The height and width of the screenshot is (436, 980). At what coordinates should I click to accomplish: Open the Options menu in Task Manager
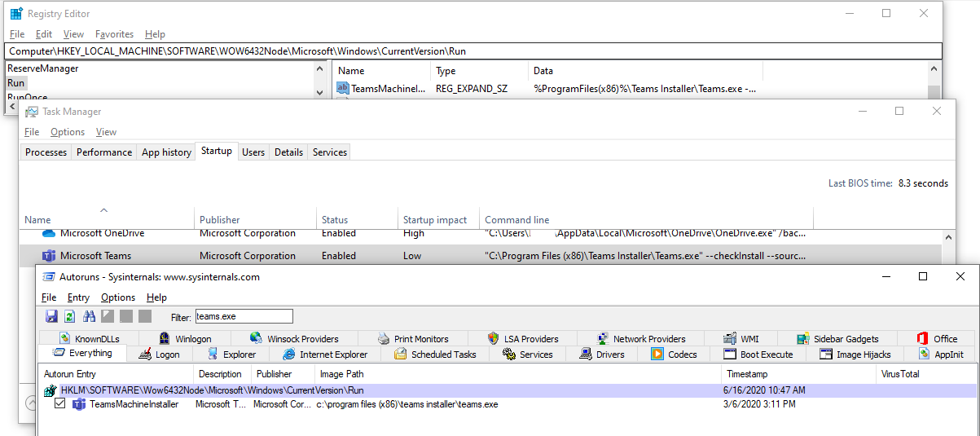click(68, 132)
